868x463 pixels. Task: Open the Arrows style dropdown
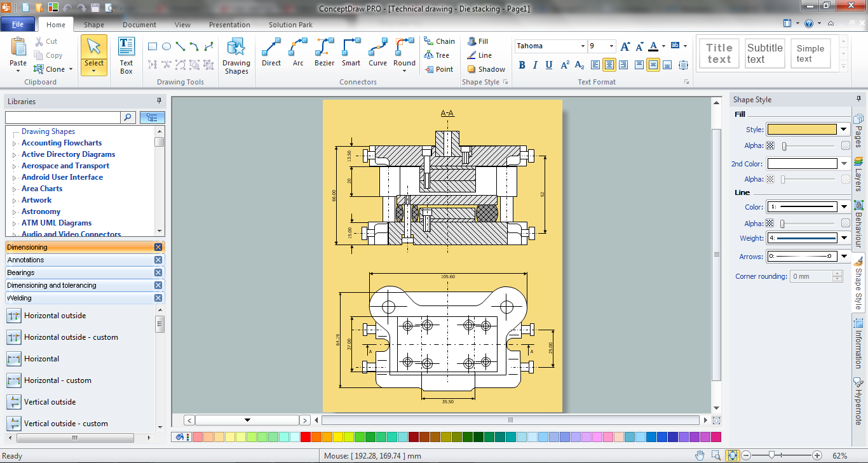tap(843, 256)
